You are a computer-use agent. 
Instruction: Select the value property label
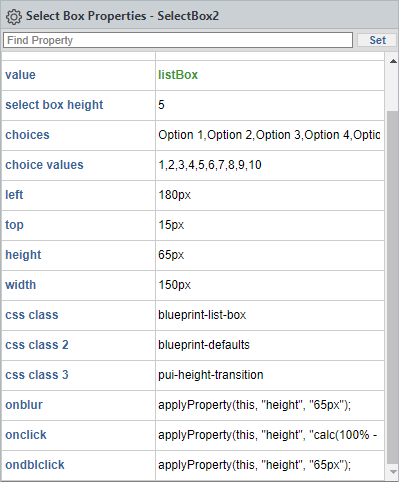tap(20, 75)
